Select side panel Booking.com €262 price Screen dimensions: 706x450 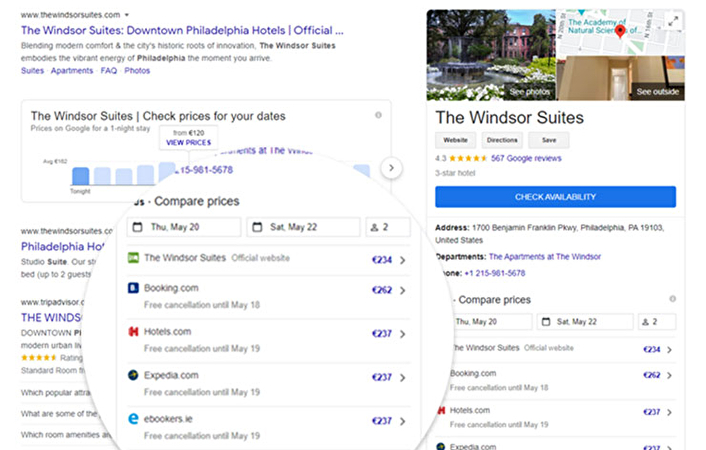click(652, 375)
